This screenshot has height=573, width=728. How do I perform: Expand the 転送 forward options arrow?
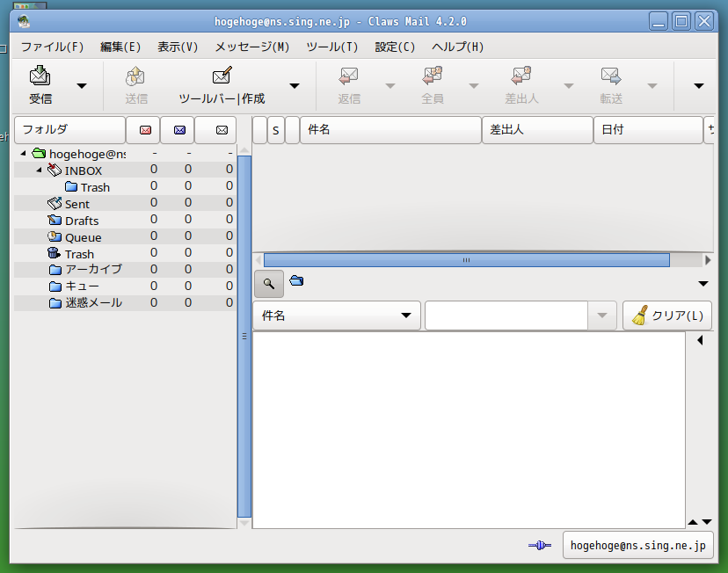pyautogui.click(x=652, y=86)
